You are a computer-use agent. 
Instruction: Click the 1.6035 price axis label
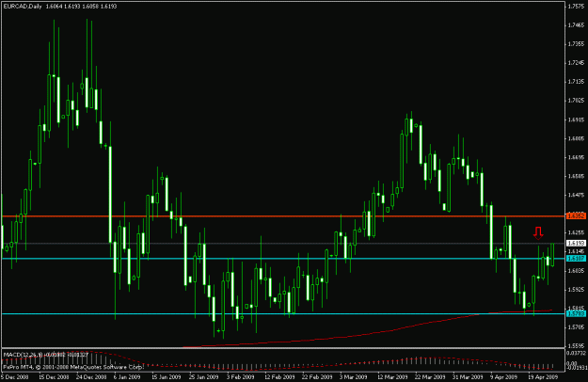pos(577,270)
